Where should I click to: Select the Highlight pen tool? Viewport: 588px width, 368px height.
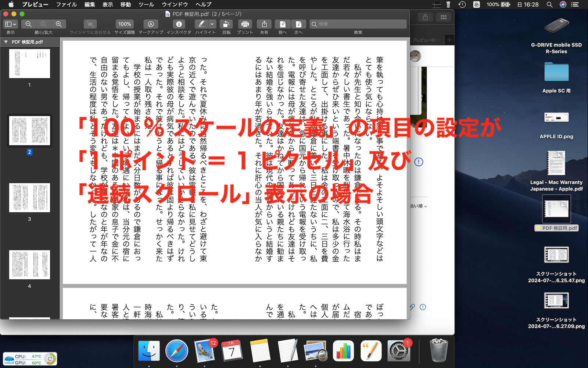[201, 24]
